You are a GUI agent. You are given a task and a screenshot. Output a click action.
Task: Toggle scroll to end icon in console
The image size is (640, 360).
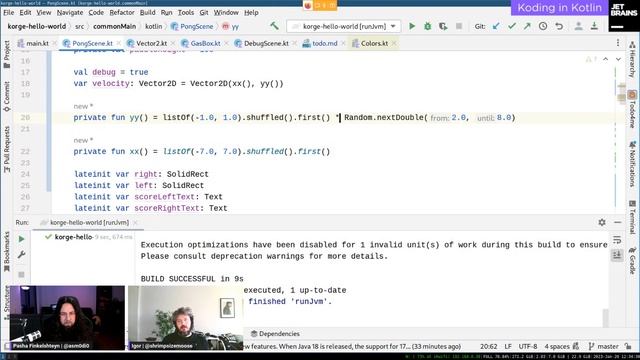(617, 255)
